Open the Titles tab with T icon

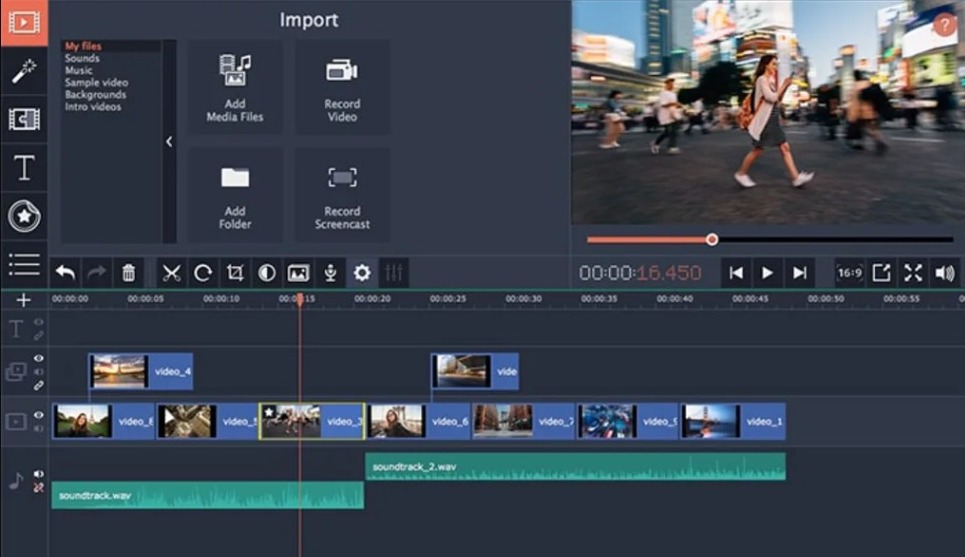(x=24, y=168)
